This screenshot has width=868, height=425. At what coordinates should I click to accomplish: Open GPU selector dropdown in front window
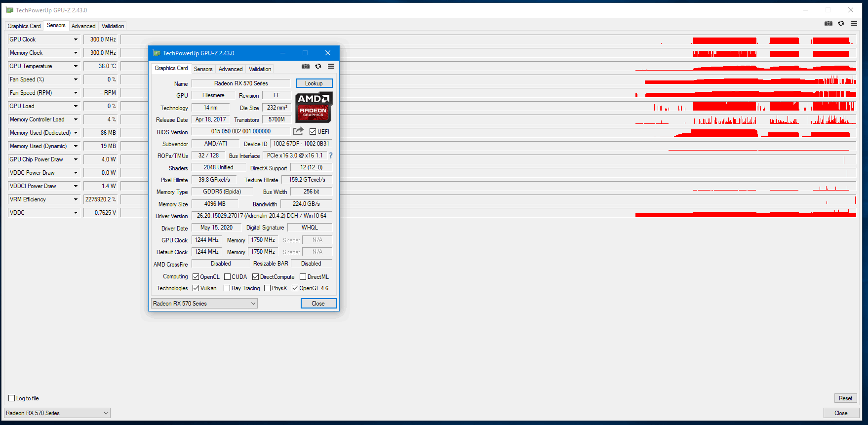204,304
